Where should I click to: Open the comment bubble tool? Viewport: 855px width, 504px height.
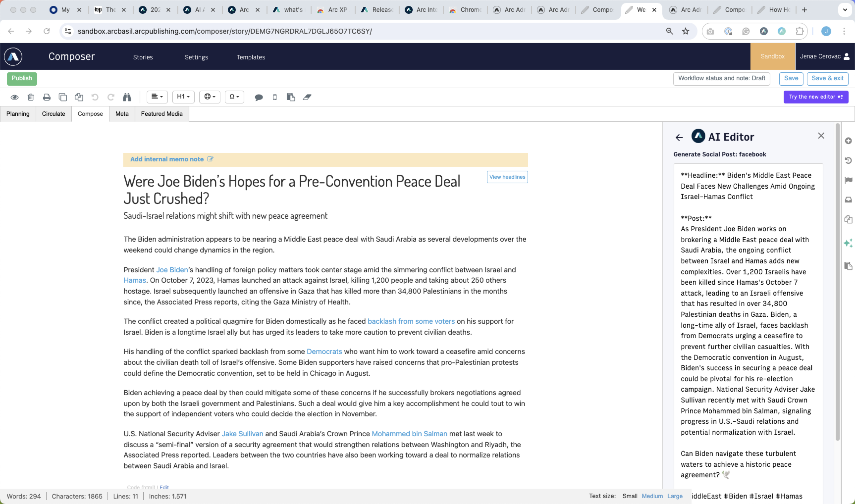(x=259, y=98)
